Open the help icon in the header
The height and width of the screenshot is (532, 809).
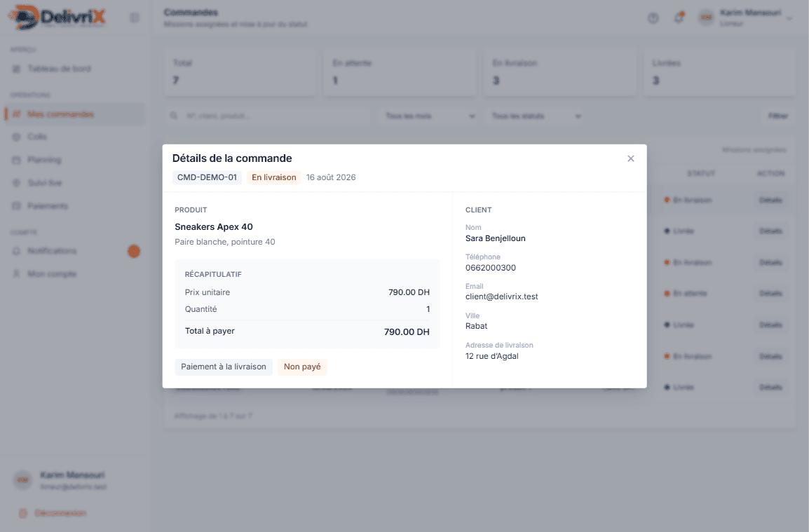click(x=653, y=18)
